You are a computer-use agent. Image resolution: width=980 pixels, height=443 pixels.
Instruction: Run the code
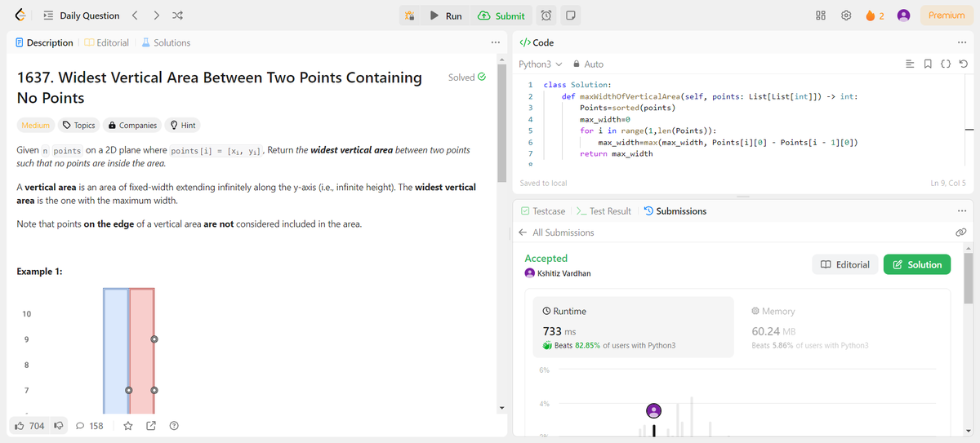point(446,16)
